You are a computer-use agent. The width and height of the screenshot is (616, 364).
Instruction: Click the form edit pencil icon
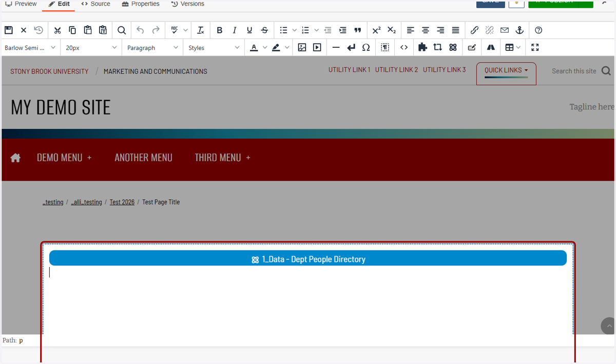pos(472,47)
